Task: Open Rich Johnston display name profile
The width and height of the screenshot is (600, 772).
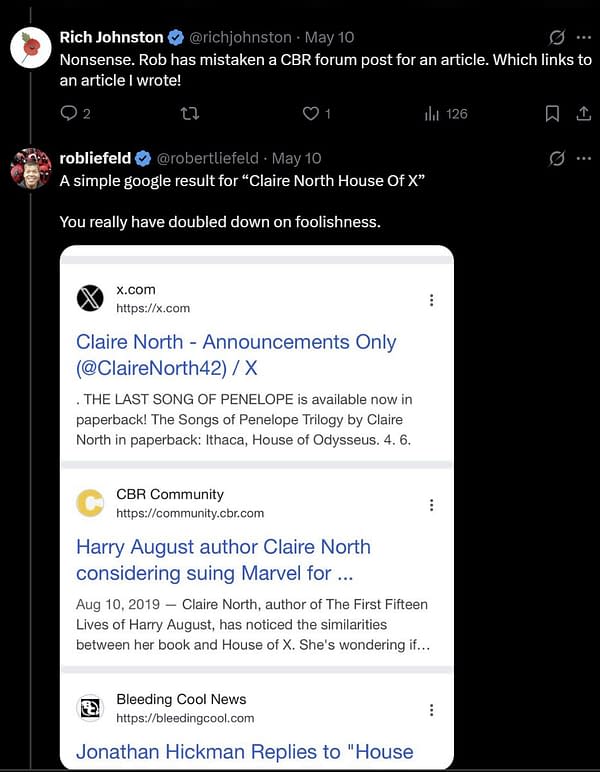Action: click(111, 37)
